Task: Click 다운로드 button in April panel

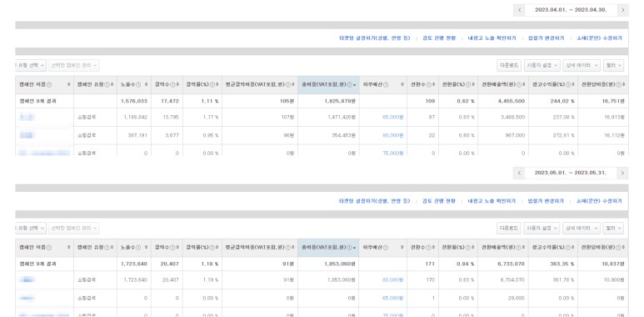Action: point(509,65)
